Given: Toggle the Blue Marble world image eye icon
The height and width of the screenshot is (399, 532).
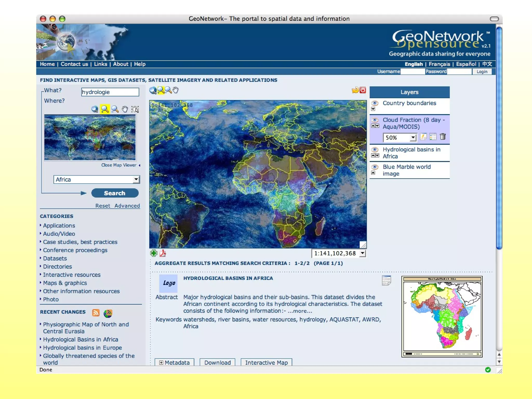Looking at the screenshot, I should click(x=375, y=167).
